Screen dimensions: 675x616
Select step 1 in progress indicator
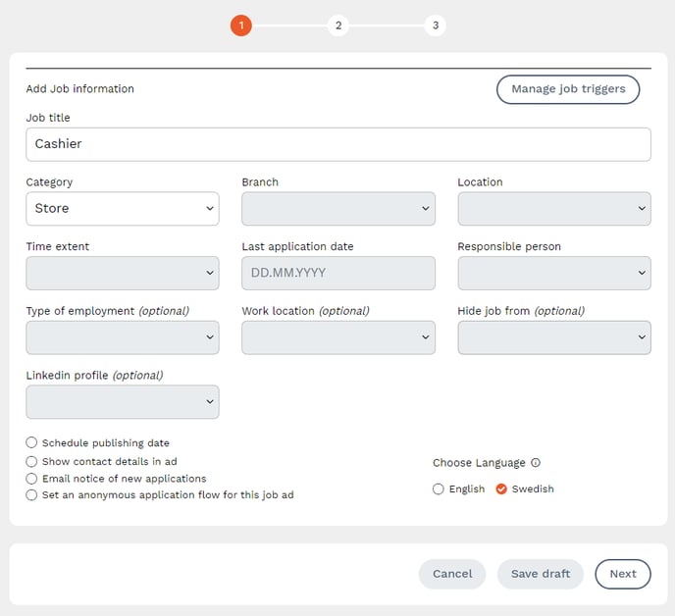click(x=241, y=26)
